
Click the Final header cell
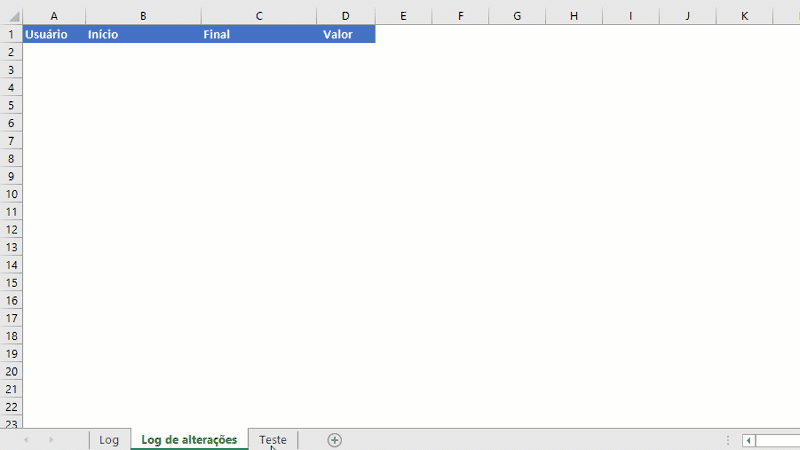pyautogui.click(x=259, y=34)
